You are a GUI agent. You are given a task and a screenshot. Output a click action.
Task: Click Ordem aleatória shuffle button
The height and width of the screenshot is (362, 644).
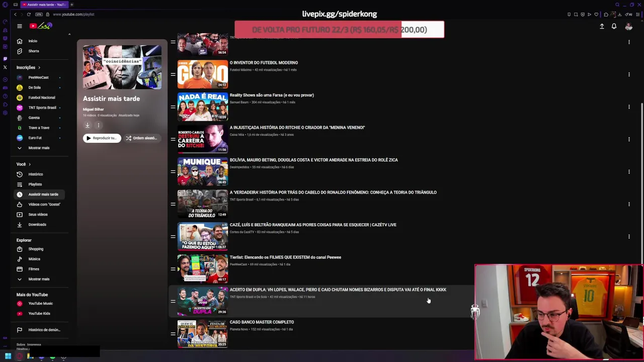tap(141, 138)
